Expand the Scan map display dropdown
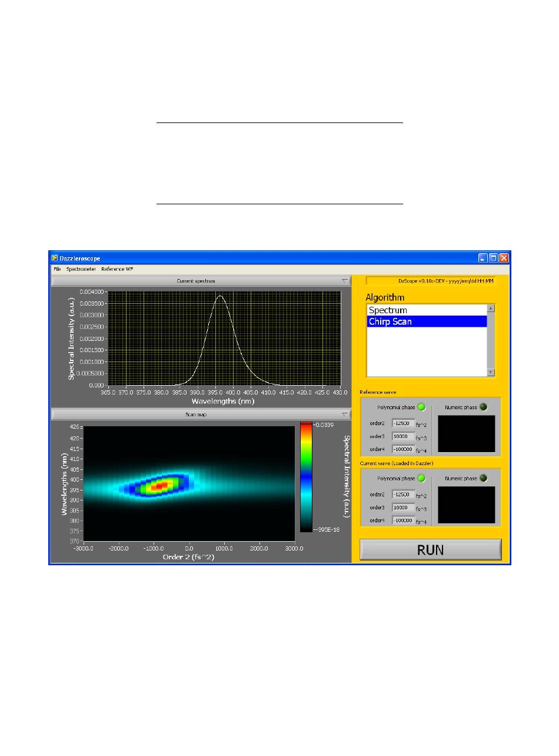This screenshot has width=559, height=756. [x=345, y=415]
